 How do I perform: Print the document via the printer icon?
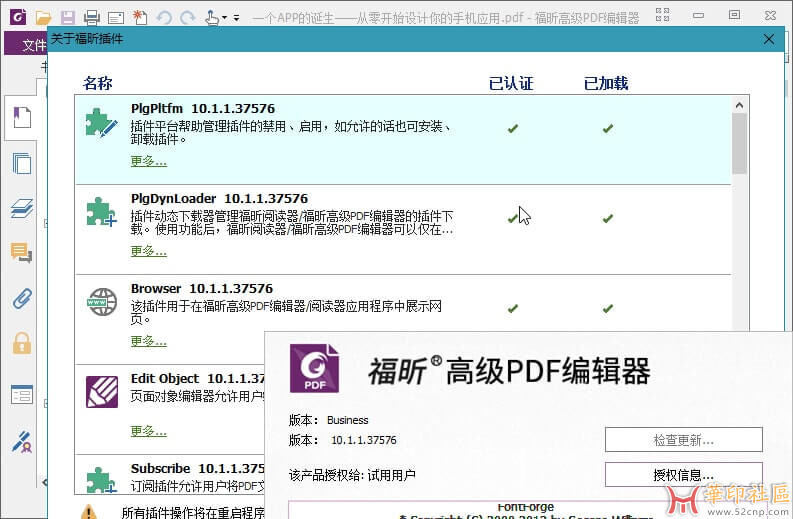point(92,18)
